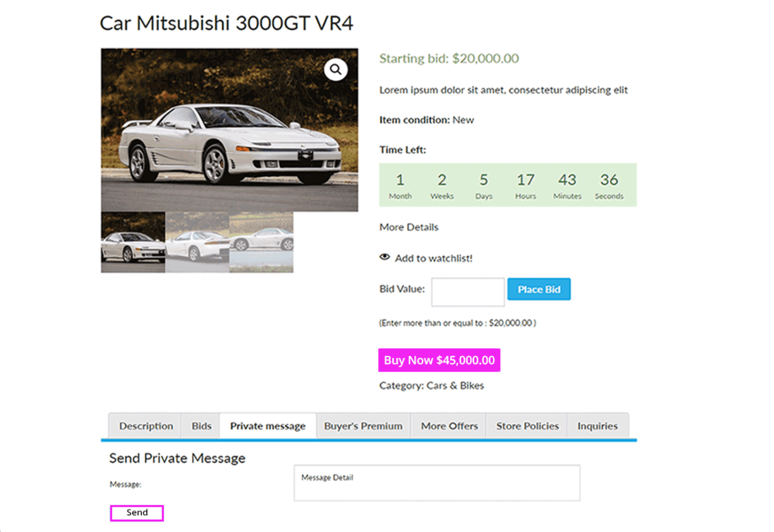Click the 17 Hours countdown cell
The image size is (774, 532).
click(526, 185)
